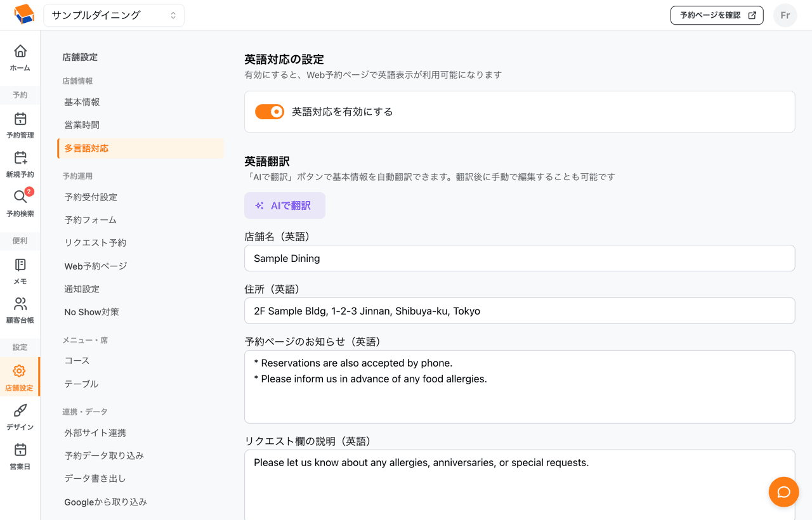Open No Show対策 menu item
This screenshot has height=520, width=812.
[x=91, y=312]
